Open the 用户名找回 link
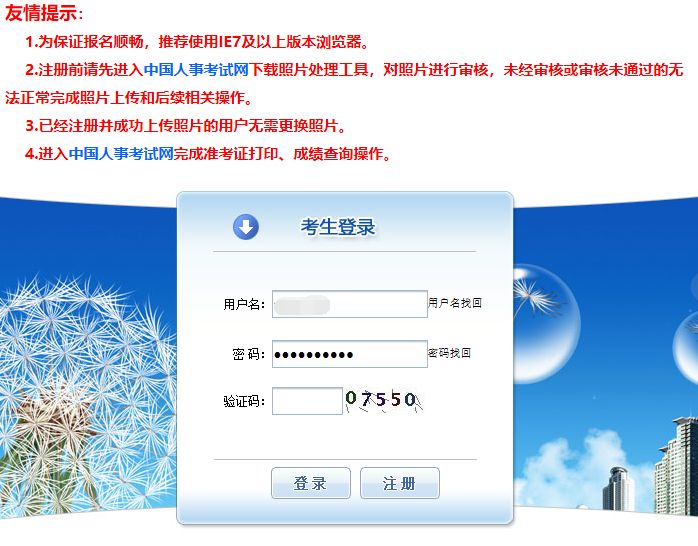This screenshot has height=546, width=698. [455, 303]
